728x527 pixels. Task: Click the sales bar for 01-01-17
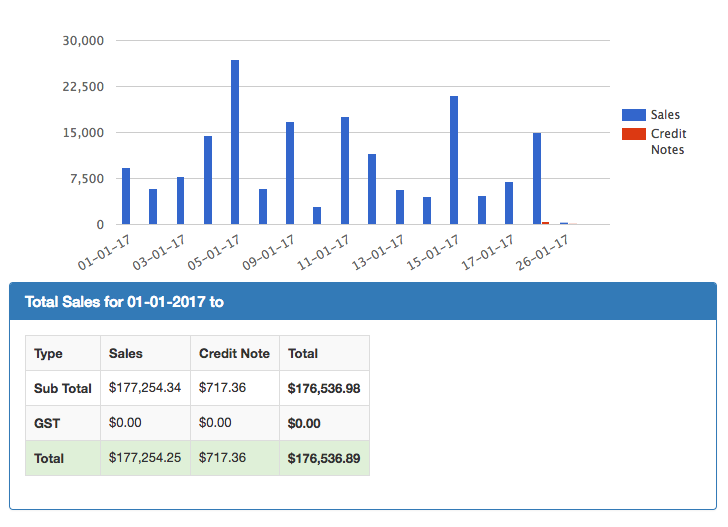click(x=126, y=196)
